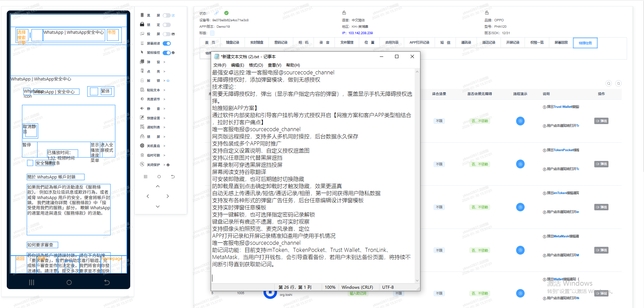The height and width of the screenshot is (308, 644).
Task: Click the info icon next to 鼠标操控
Action: click(x=173, y=53)
